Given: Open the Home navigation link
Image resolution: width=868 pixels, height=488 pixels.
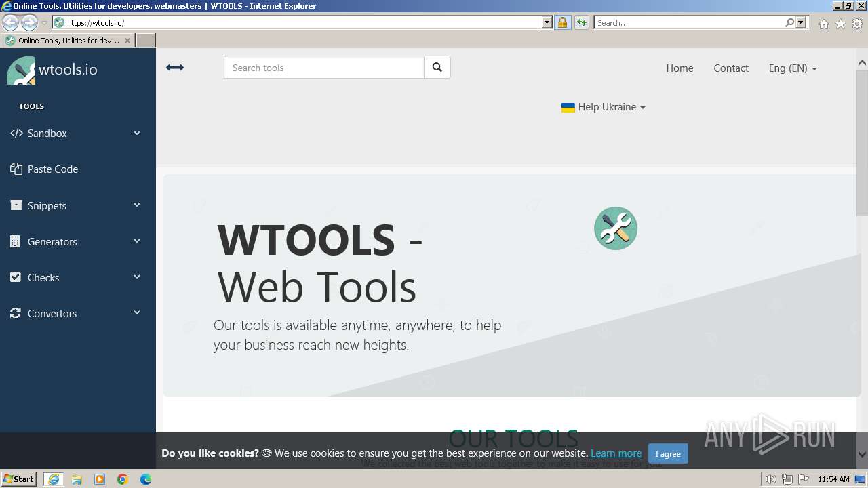Looking at the screenshot, I should pyautogui.click(x=679, y=68).
